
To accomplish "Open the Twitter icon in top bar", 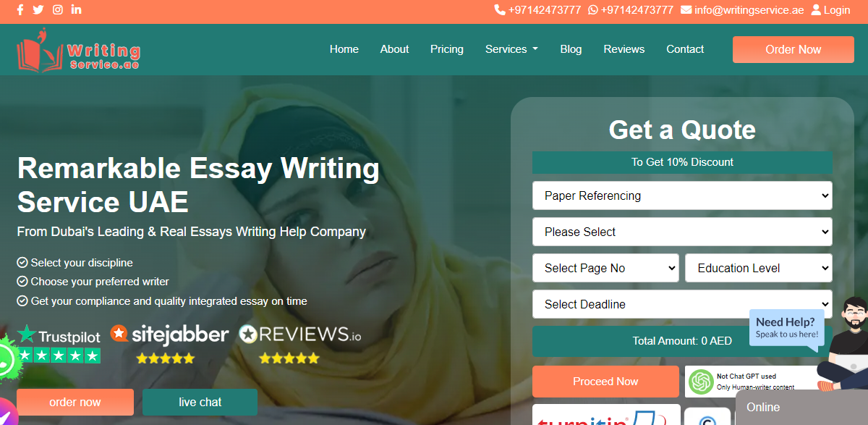I will [x=38, y=10].
